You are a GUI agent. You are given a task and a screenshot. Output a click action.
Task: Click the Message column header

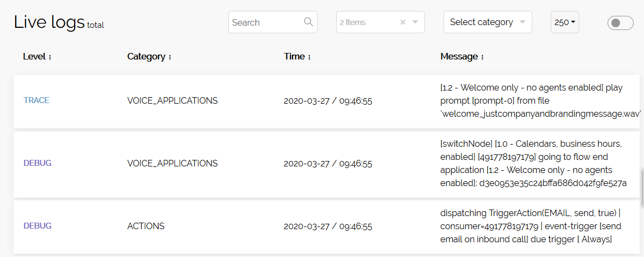pos(459,57)
